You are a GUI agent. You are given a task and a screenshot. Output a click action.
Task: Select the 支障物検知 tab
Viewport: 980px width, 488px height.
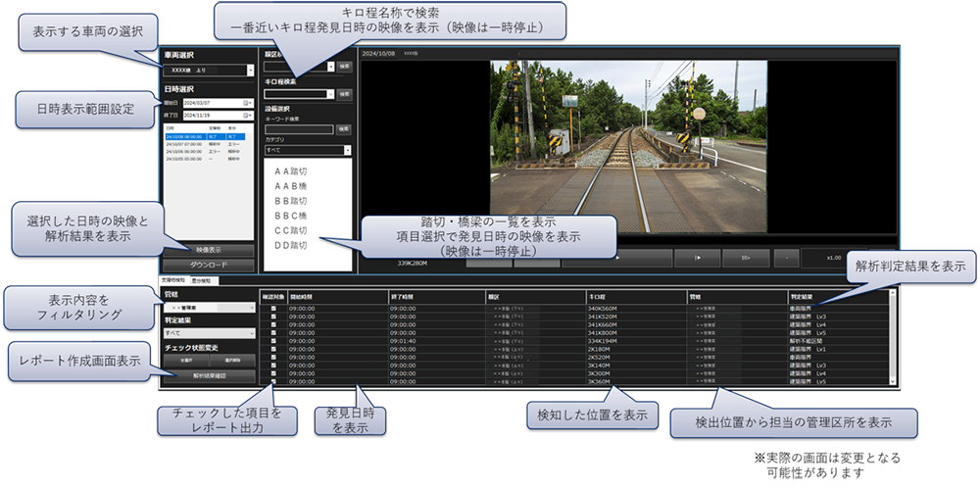click(x=174, y=280)
